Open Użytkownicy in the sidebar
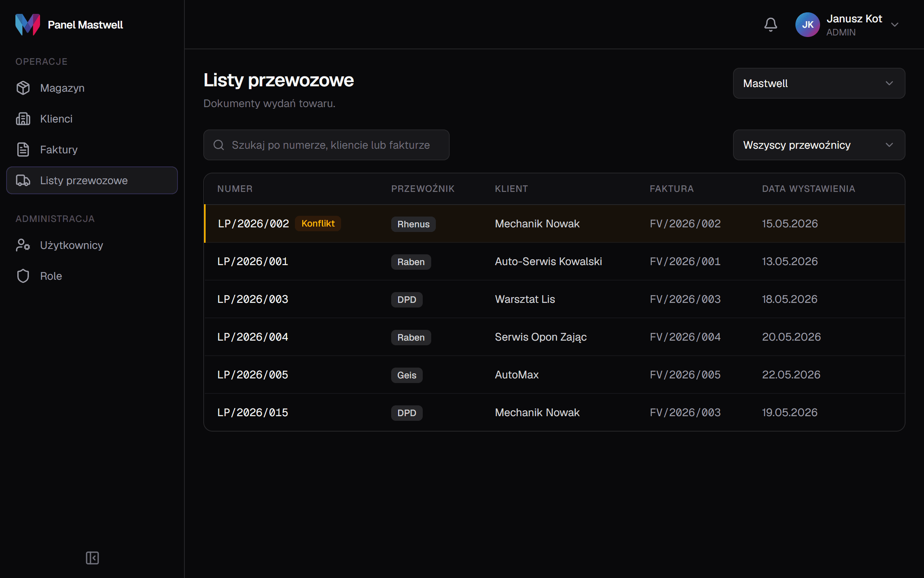 click(x=92, y=245)
